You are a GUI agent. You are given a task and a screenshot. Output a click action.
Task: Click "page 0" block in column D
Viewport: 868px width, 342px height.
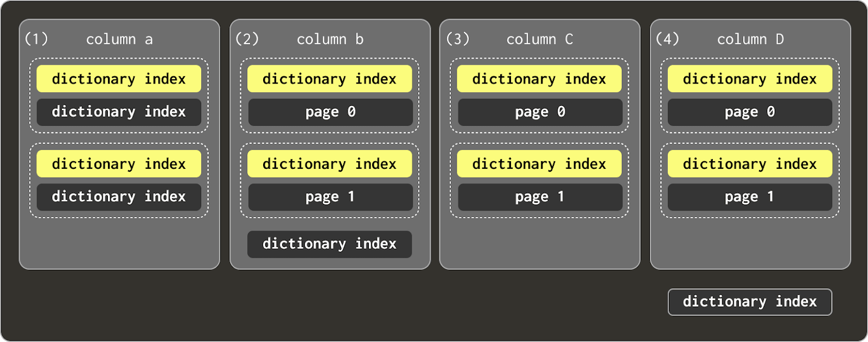pos(750,112)
